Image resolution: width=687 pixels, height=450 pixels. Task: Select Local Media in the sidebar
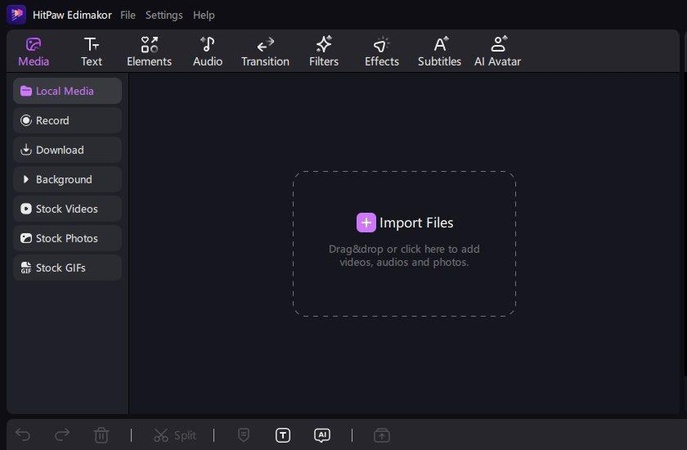[x=67, y=91]
